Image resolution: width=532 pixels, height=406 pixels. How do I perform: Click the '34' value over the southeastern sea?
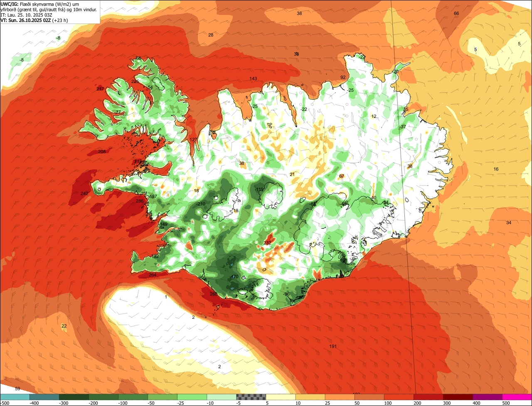[509, 223]
